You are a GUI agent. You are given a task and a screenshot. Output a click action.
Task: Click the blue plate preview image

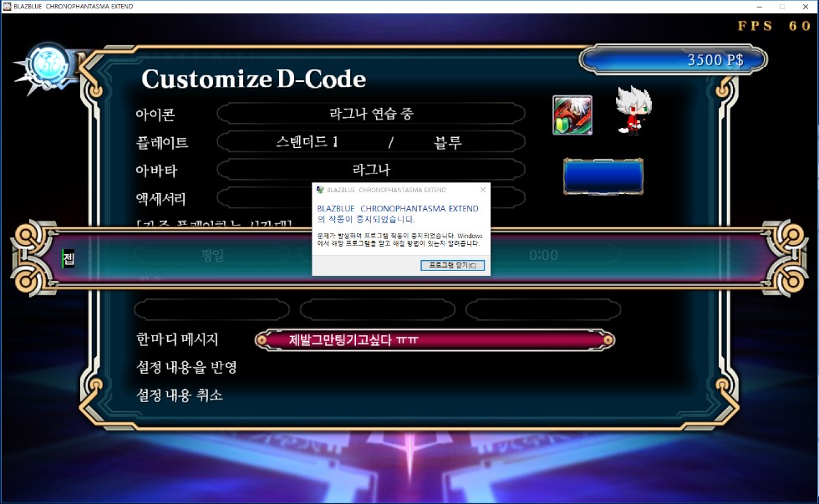(603, 176)
